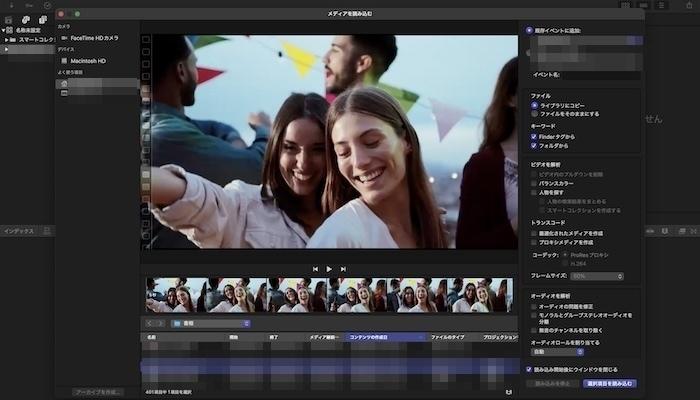Select FaceTime HD camera source
700x400 pixels.
[x=90, y=38]
